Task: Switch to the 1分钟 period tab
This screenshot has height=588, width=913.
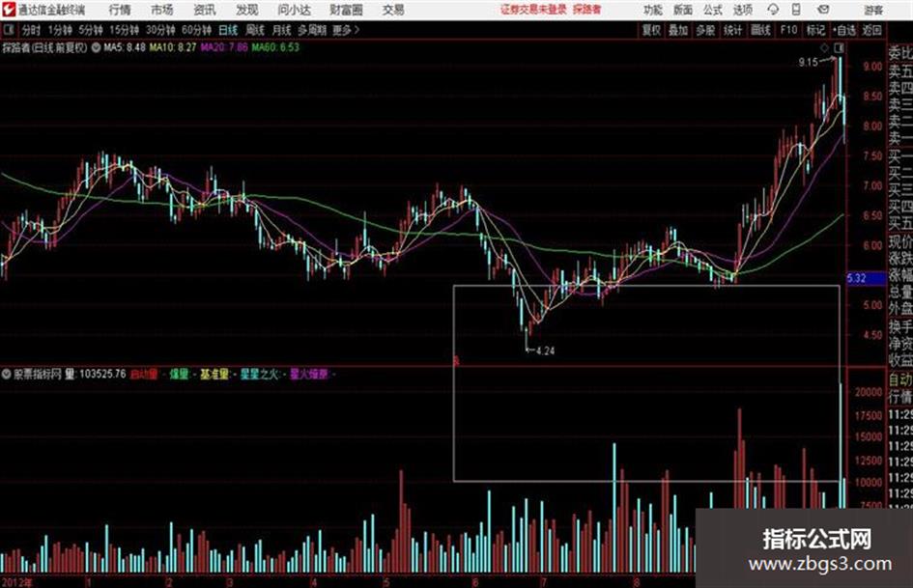Action: point(59,30)
